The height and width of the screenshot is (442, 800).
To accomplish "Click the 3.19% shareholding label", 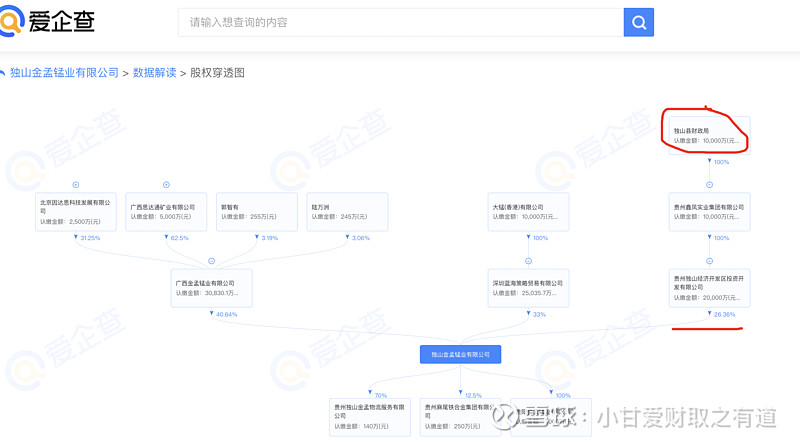I will (269, 238).
